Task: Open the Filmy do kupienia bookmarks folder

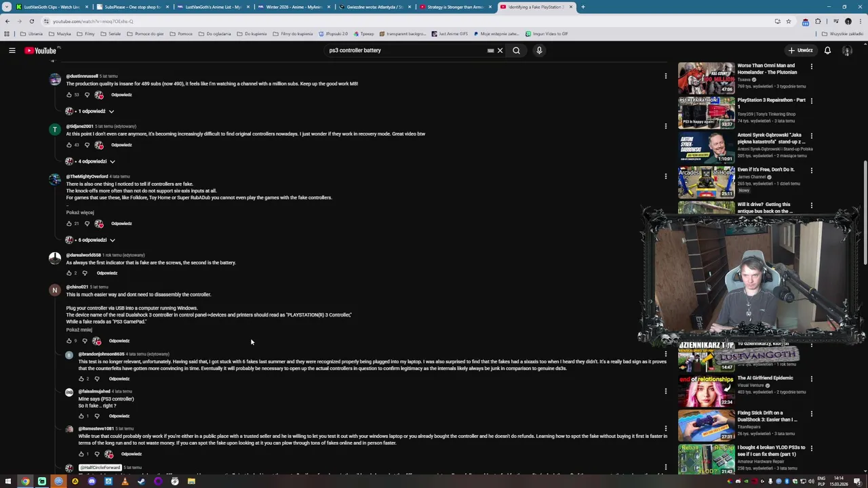Action: [x=292, y=34]
